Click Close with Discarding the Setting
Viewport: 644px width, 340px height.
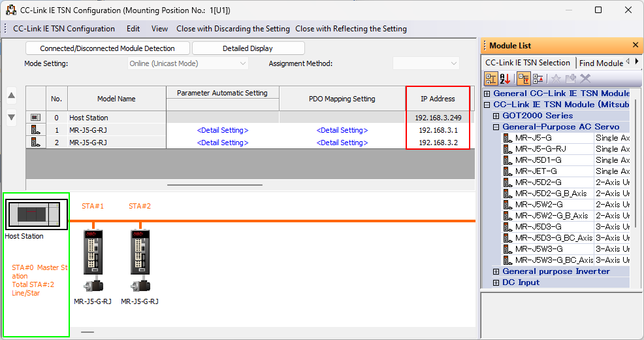click(x=233, y=29)
